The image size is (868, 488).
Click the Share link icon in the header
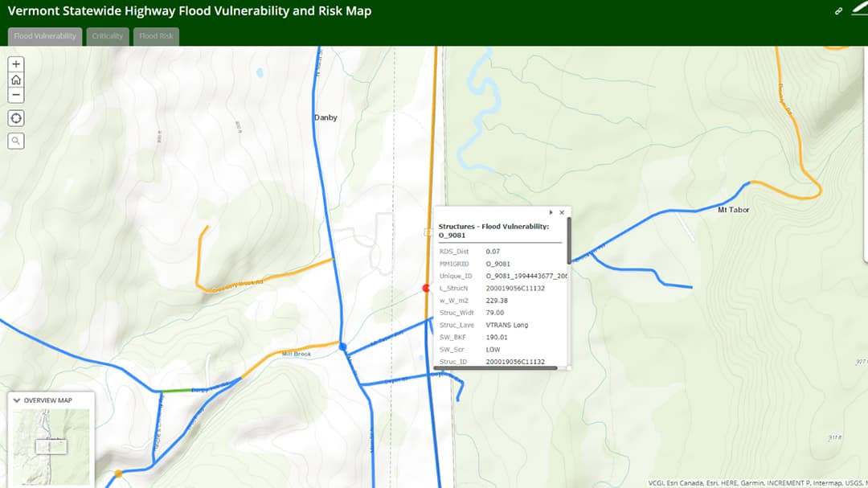[837, 11]
